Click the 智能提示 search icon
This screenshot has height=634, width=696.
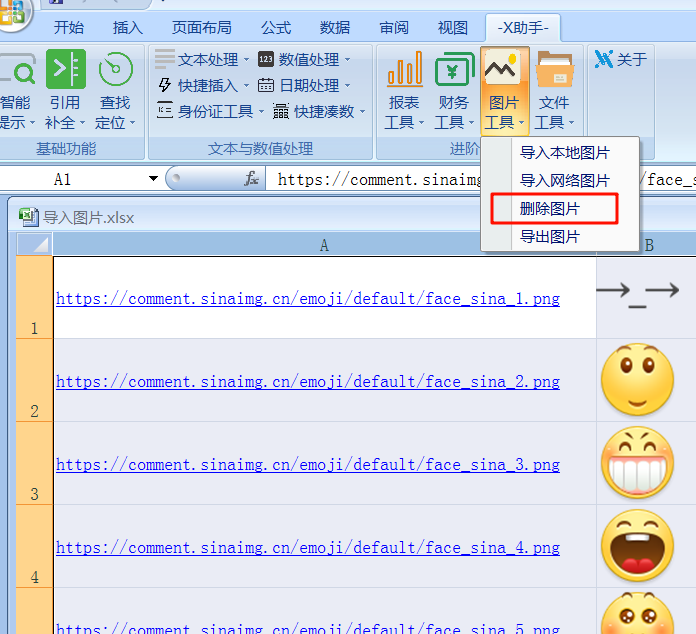pos(18,69)
